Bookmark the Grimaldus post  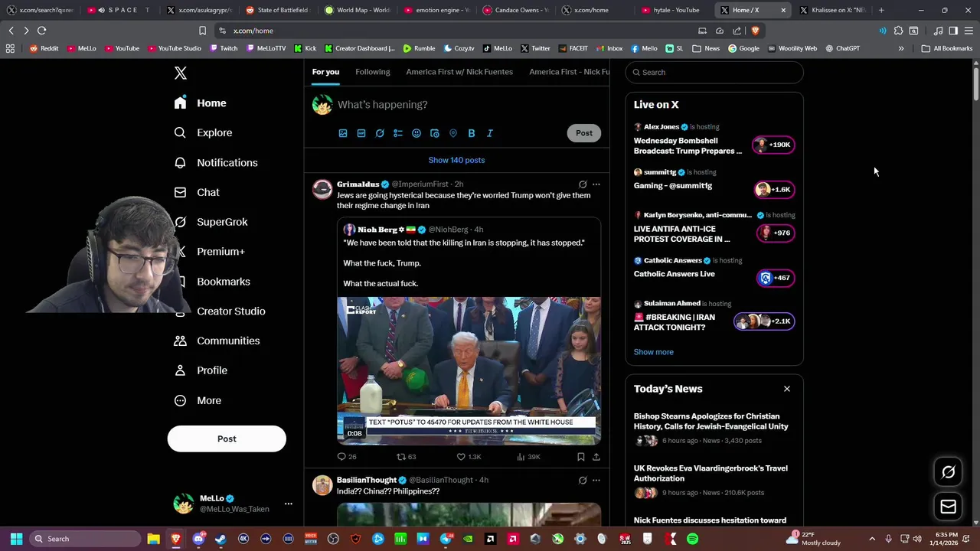pyautogui.click(x=581, y=457)
